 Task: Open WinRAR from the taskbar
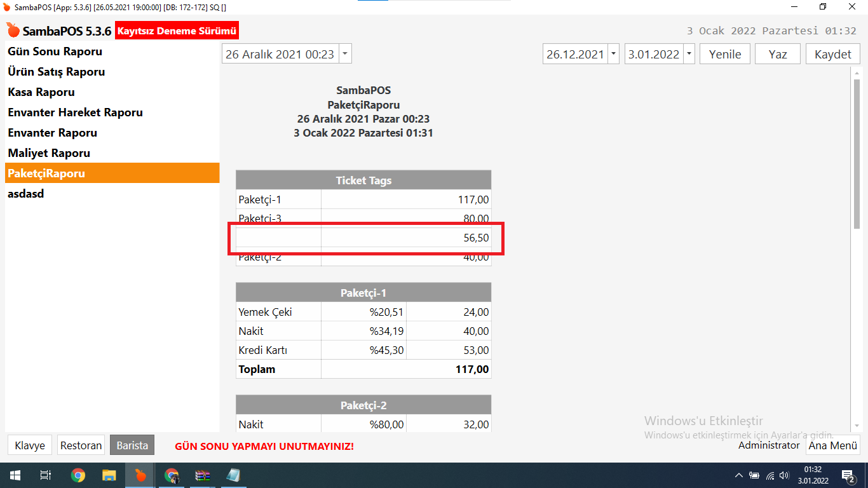[x=203, y=475]
